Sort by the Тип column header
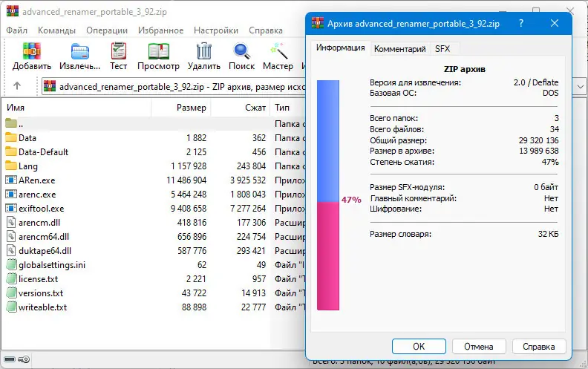The height and width of the screenshot is (369, 588). point(288,108)
